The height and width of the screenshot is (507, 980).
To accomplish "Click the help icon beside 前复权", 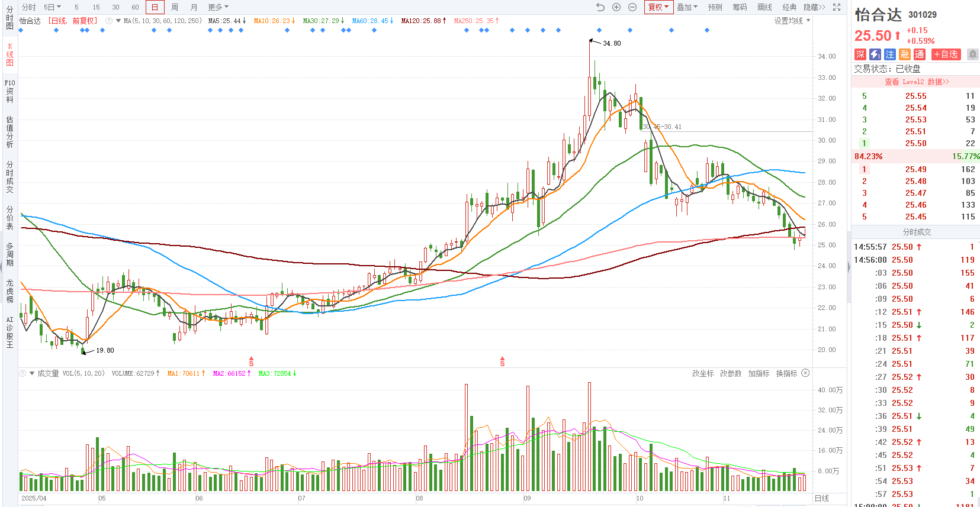I will tap(109, 21).
